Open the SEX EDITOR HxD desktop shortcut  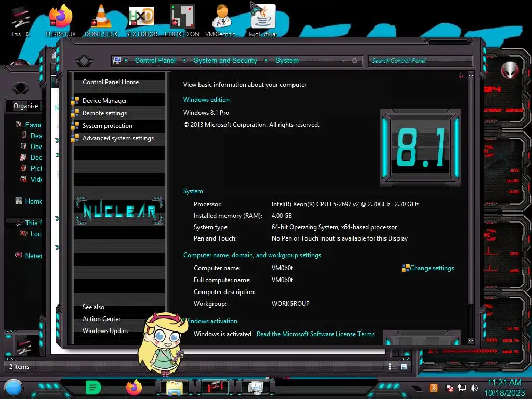(142, 21)
